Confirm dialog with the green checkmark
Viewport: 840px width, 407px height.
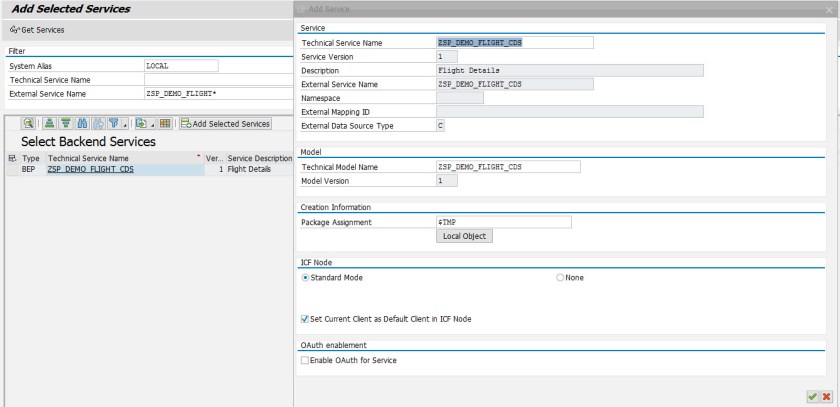pyautogui.click(x=812, y=396)
